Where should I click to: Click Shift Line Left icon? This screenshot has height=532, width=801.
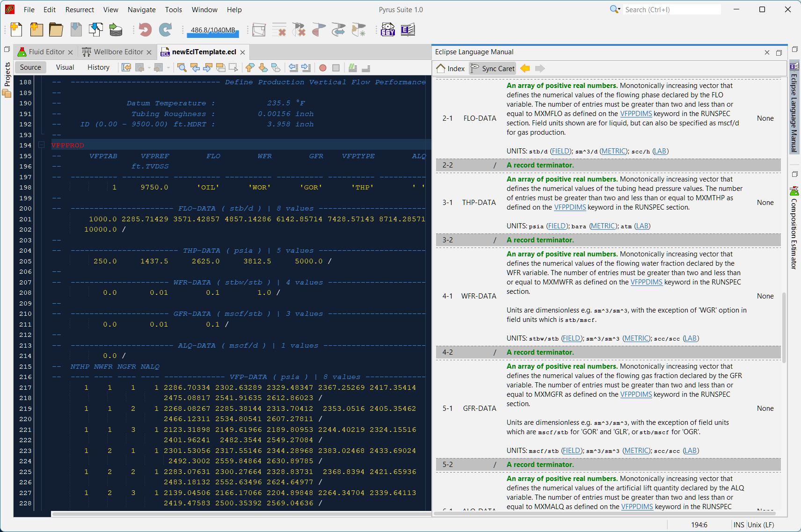pos(293,68)
